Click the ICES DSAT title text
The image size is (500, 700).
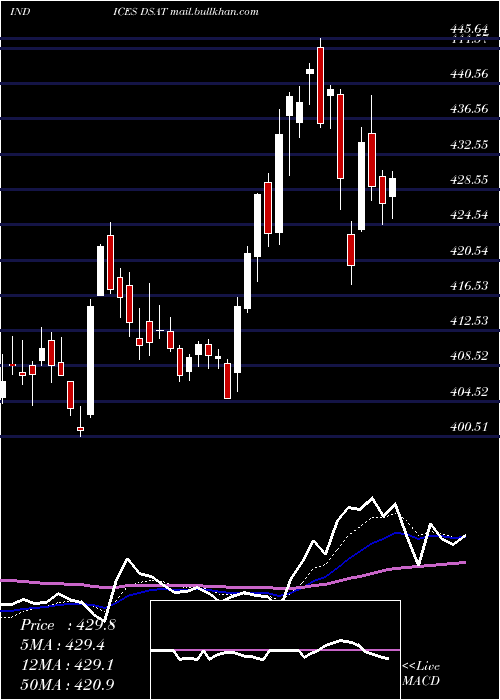(x=141, y=12)
